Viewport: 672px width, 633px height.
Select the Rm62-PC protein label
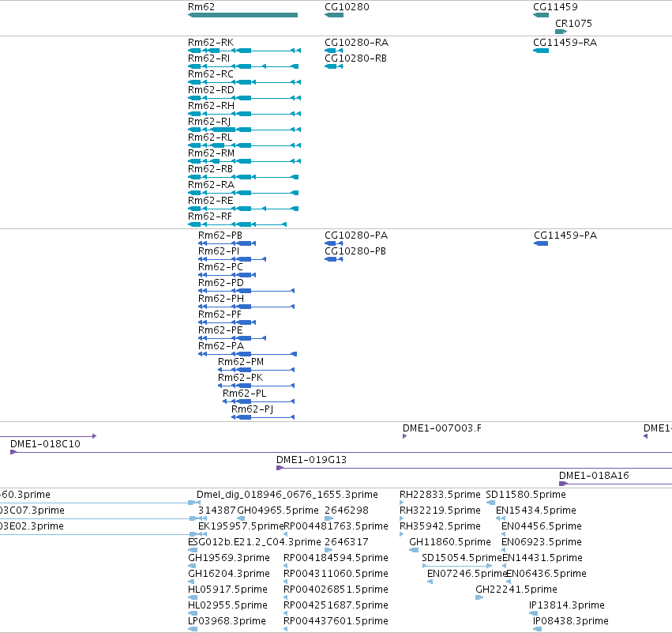220,267
